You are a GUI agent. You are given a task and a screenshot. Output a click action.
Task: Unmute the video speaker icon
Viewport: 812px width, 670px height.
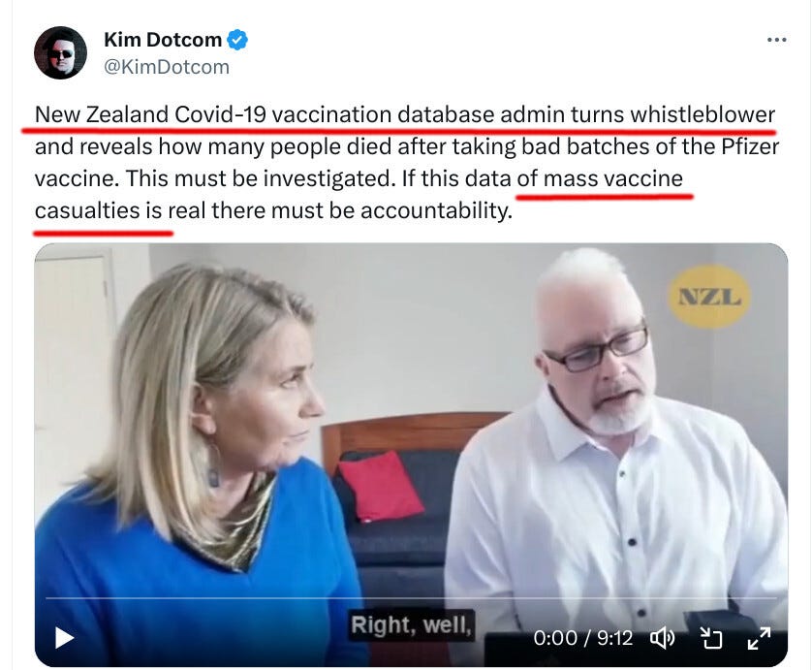point(663,638)
